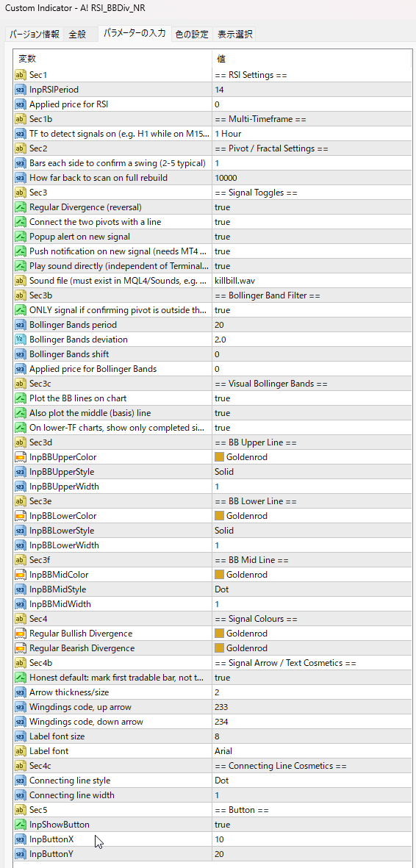Open the InpBBMidStyle Dot value dropdown
The image size is (416, 868).
coord(312,589)
